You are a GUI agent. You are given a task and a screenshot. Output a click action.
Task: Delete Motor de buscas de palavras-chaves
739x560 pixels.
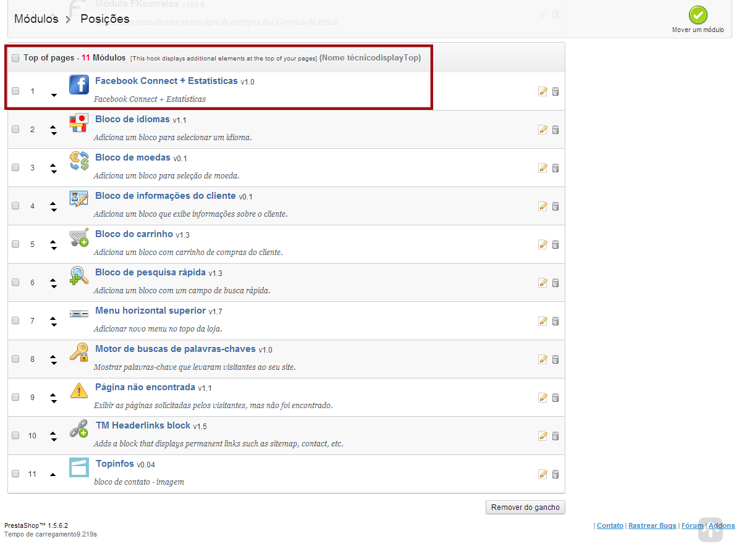point(555,359)
